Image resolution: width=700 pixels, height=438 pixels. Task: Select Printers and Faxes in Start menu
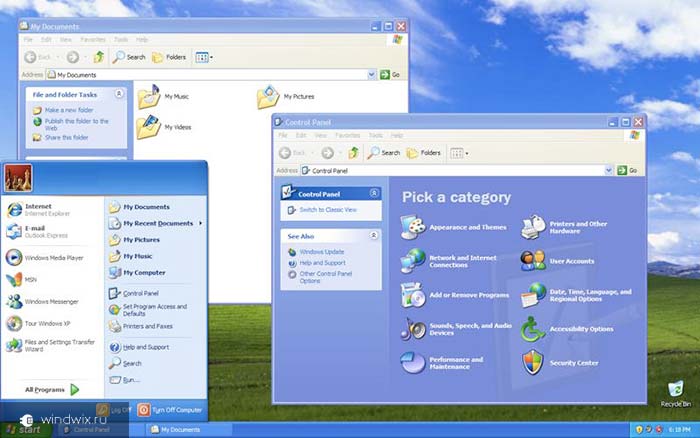click(x=141, y=326)
